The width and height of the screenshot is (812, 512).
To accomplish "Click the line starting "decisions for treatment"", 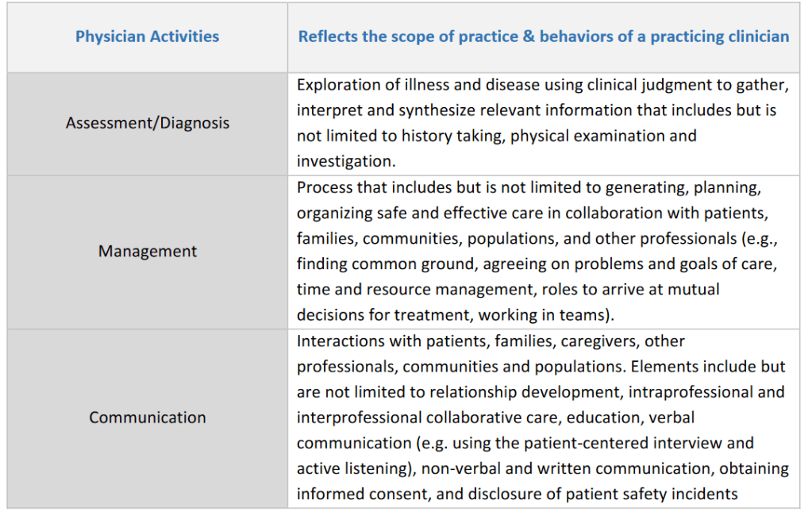I will [x=456, y=315].
